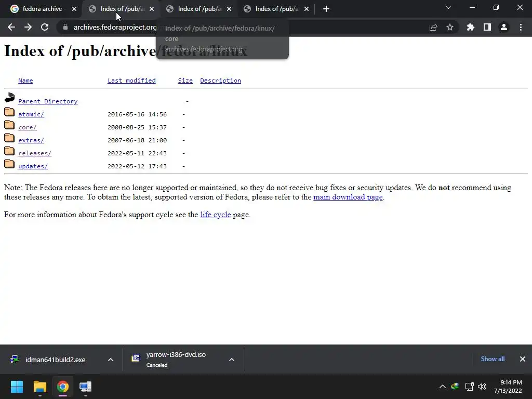The height and width of the screenshot is (399, 532).
Task: Sort listing by Size column
Action: 185,81
